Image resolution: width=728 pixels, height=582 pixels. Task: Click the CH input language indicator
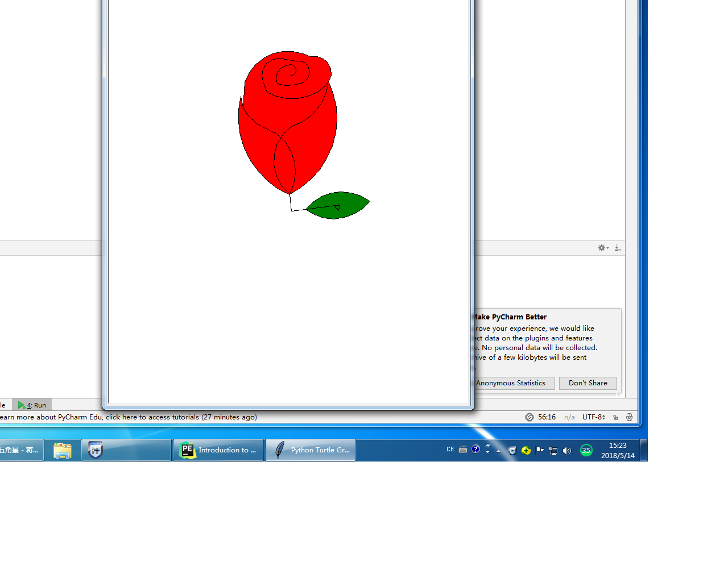click(x=450, y=450)
